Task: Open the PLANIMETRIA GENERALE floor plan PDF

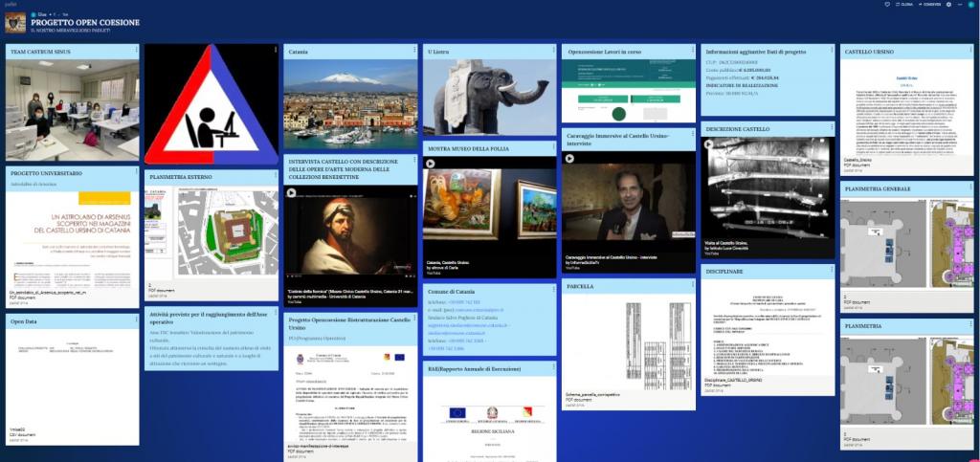Action: (907, 246)
